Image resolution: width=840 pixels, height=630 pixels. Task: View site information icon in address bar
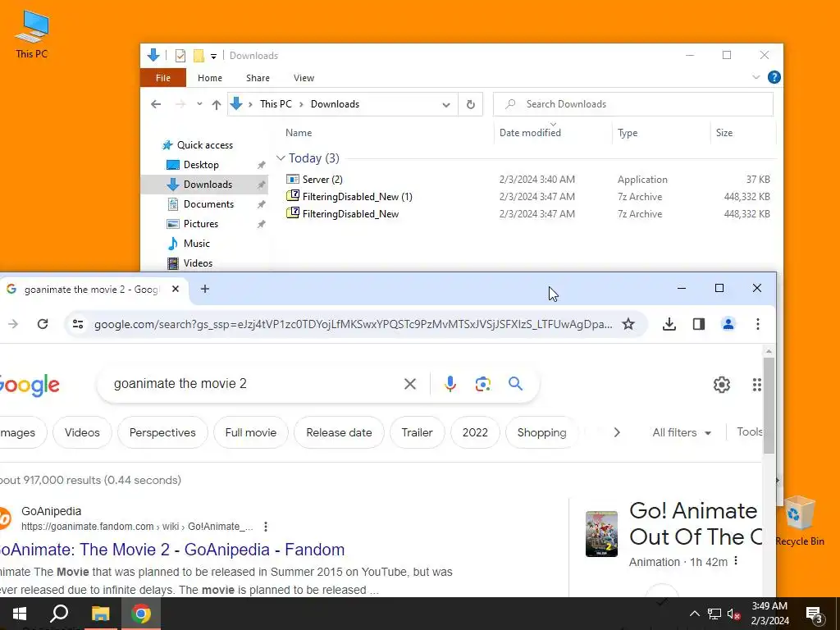tap(78, 324)
